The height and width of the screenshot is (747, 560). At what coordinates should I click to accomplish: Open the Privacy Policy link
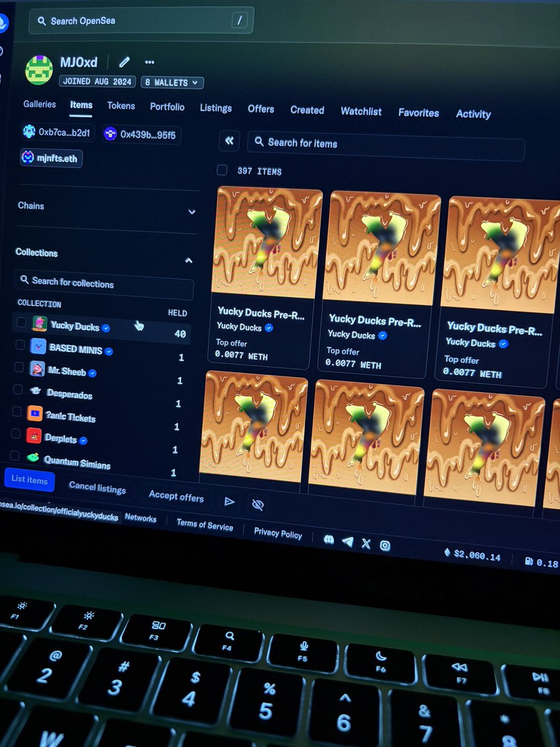pyautogui.click(x=278, y=533)
